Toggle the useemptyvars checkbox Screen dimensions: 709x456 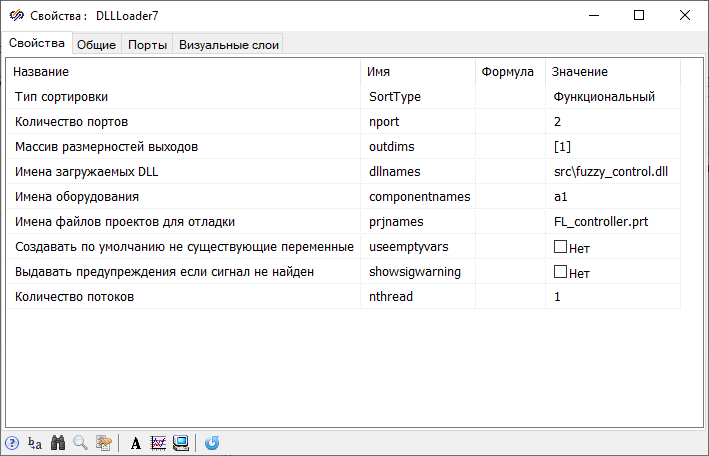coord(560,247)
